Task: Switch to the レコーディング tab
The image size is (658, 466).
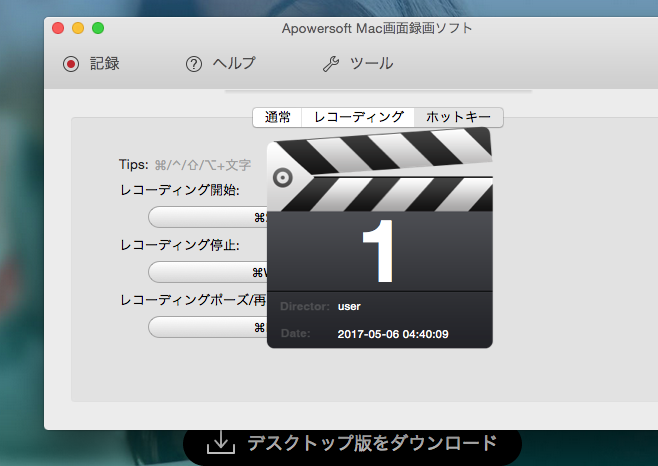Action: [358, 117]
